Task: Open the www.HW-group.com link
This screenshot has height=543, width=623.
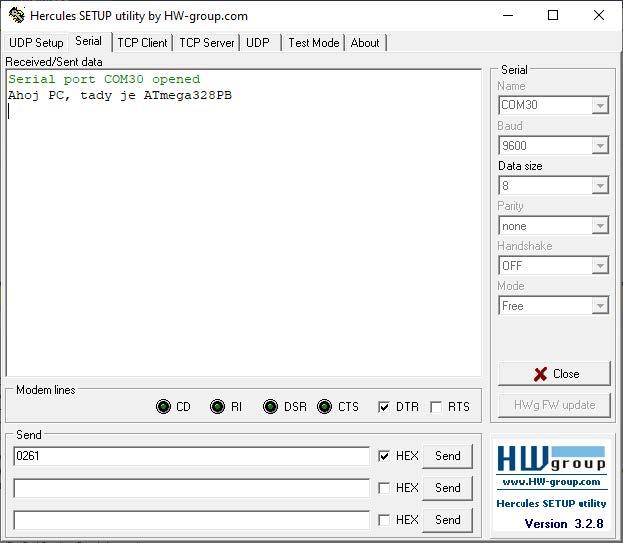Action: coord(551,482)
